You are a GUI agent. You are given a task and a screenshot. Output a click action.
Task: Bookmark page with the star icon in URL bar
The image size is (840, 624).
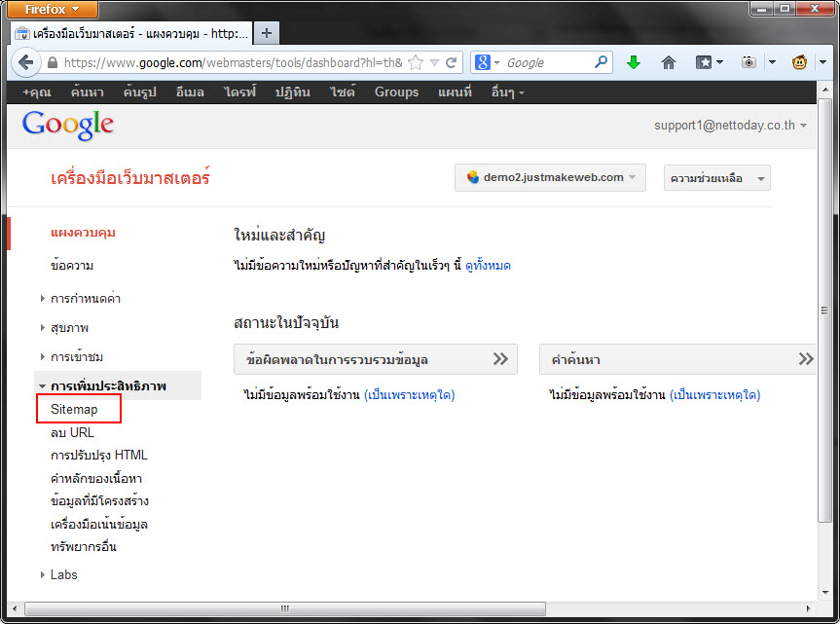pos(416,62)
